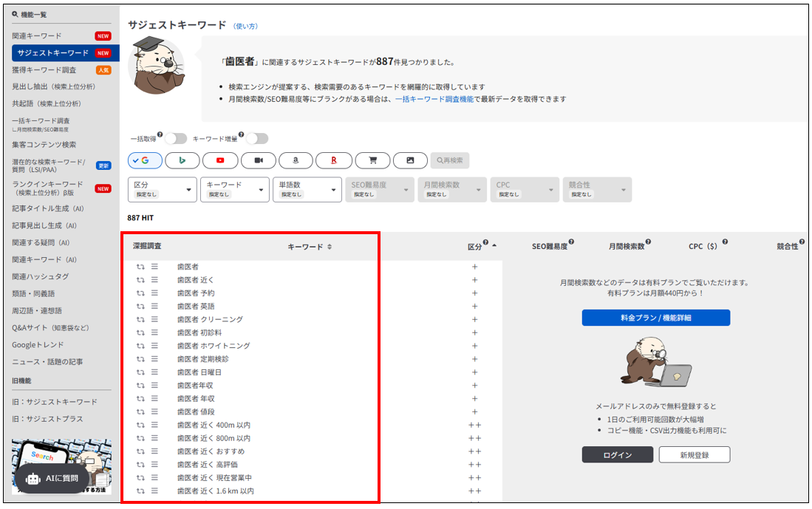Click the deep-dive icon for 歯医者 近く 現在営業中
This screenshot has height=509, width=812.
(x=140, y=478)
